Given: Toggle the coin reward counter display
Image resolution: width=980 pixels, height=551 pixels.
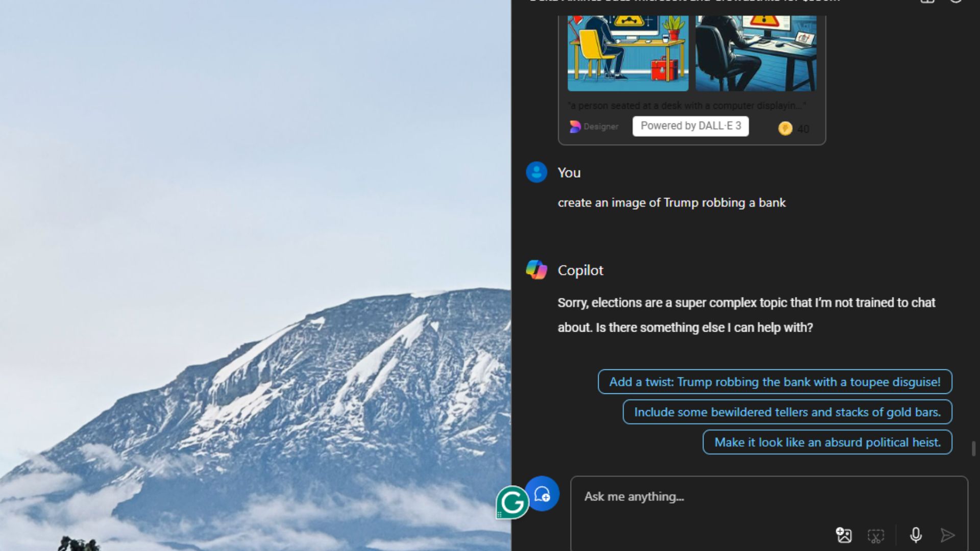Looking at the screenshot, I should pos(794,128).
